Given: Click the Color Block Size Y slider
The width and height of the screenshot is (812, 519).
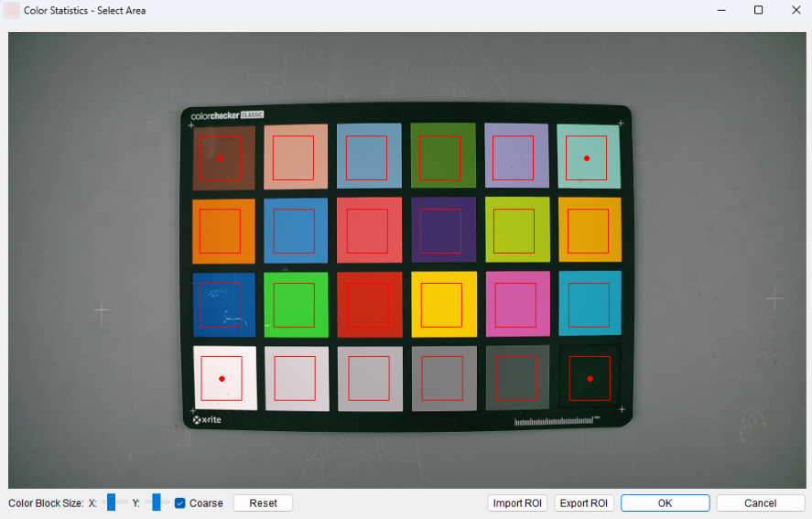Looking at the screenshot, I should click(157, 503).
